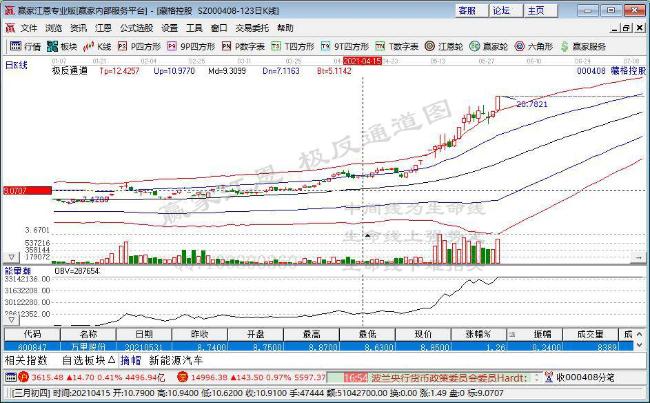Select the 新能源汽车 tab
This screenshot has width=650, height=403.
[x=176, y=360]
